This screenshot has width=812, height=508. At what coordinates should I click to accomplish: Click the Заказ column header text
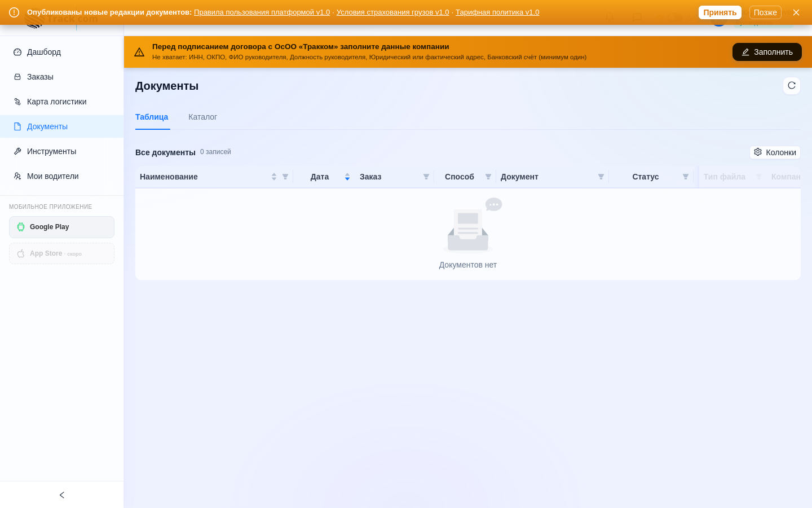click(370, 177)
